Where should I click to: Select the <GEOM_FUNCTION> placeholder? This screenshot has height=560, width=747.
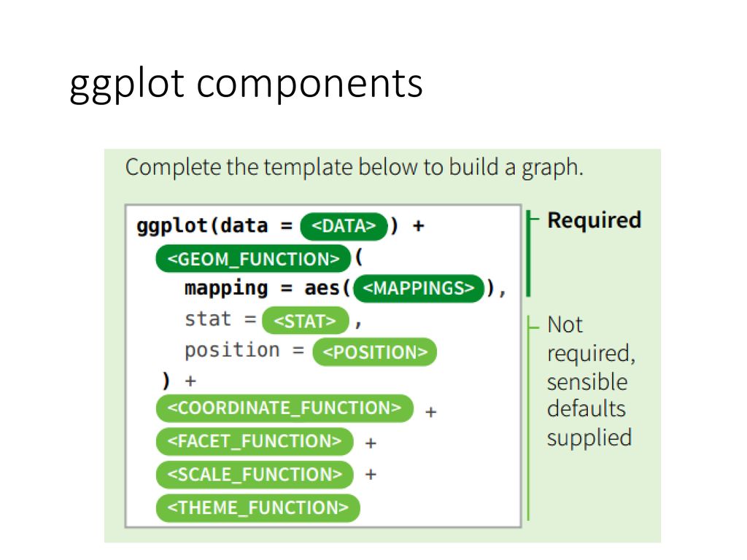(253, 259)
